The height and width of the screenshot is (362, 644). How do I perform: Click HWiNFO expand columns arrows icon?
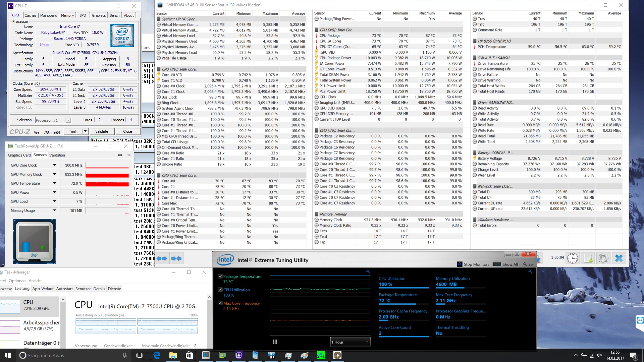(x=162, y=258)
